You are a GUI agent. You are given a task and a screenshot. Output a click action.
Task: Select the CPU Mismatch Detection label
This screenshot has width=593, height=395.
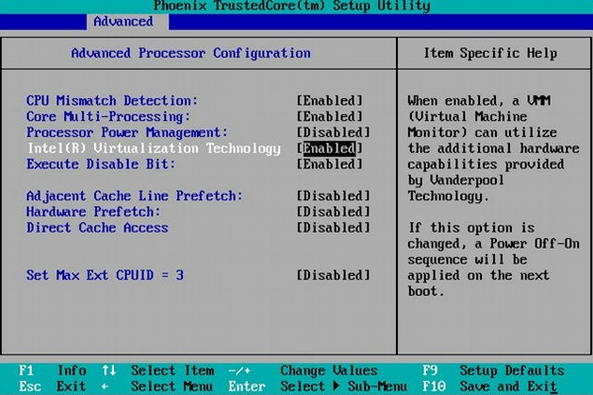[x=112, y=101]
